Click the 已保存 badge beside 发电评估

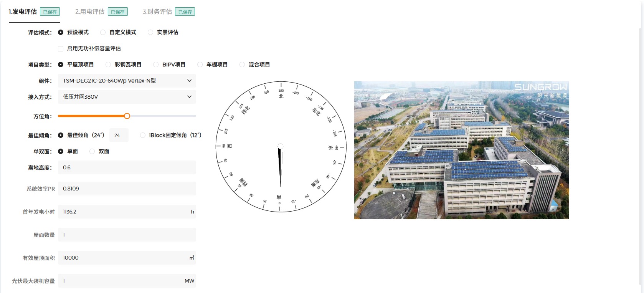50,12
